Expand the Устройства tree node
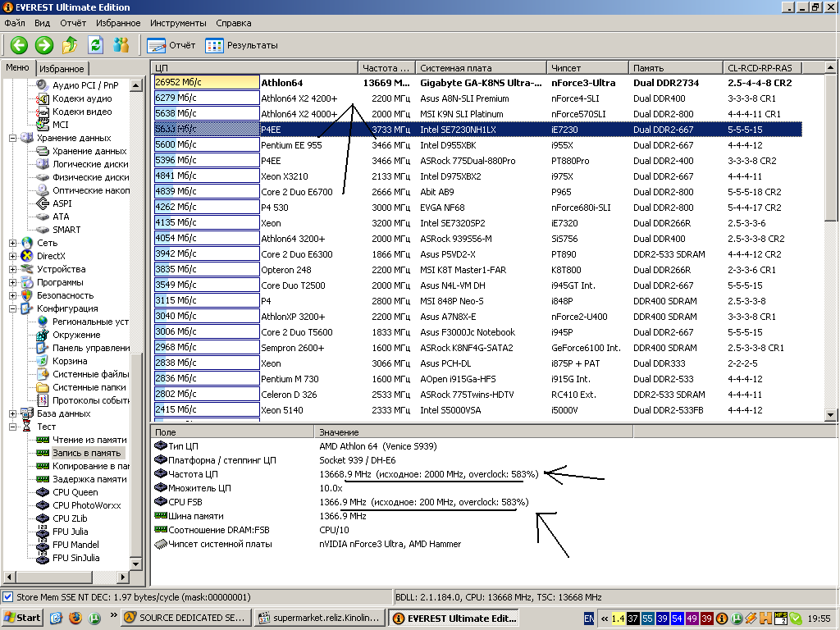Image resolution: width=840 pixels, height=630 pixels. [12, 269]
